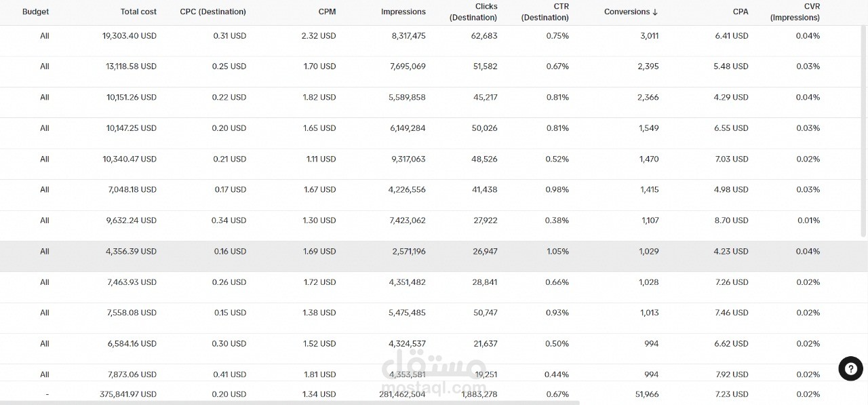Select the 8.70 USD CPA cell

coord(732,220)
